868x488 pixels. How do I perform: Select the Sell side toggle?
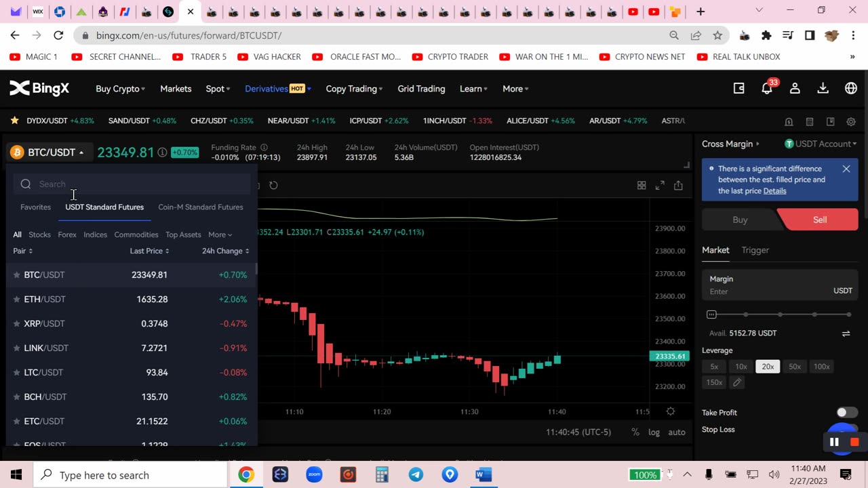coord(819,220)
